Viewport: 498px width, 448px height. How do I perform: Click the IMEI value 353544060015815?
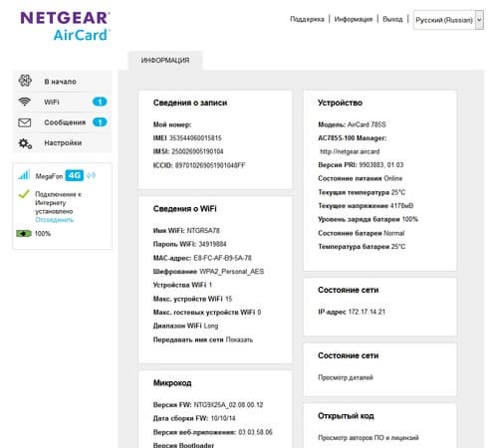coord(195,138)
